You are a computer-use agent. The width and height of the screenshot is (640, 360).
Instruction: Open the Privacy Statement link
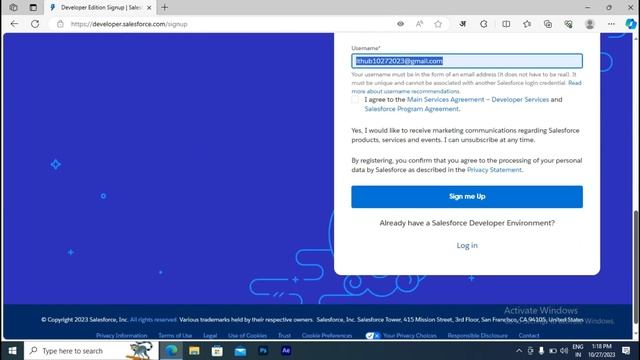click(x=494, y=170)
